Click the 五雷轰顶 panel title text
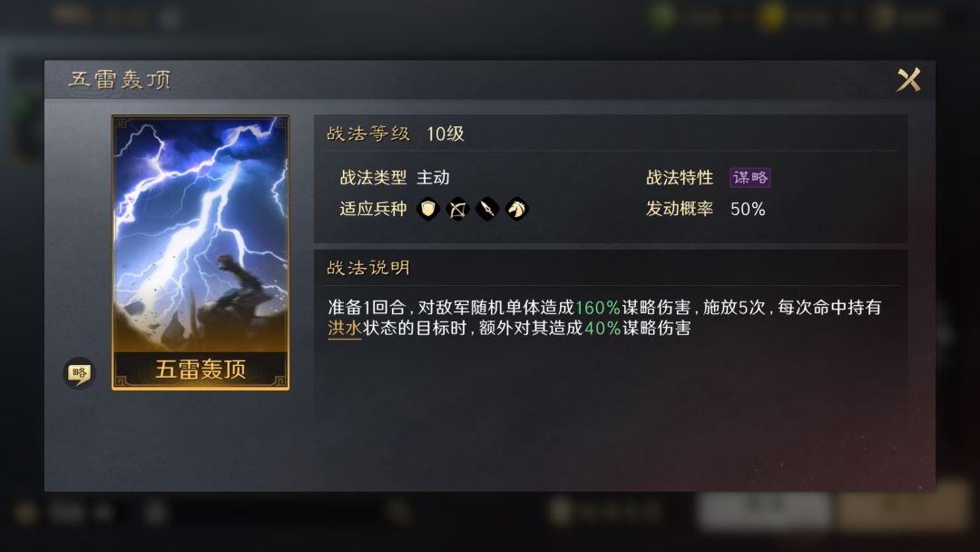This screenshot has height=552, width=980. [x=120, y=79]
